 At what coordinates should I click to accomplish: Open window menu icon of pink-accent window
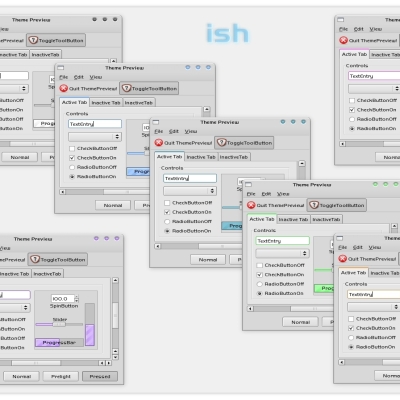[x=340, y=20]
